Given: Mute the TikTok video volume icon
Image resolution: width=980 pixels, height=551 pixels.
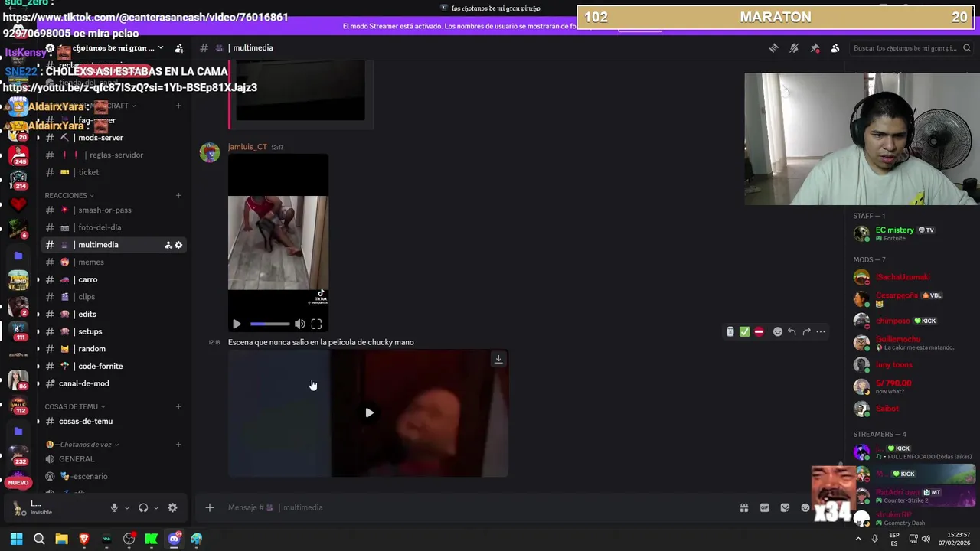Looking at the screenshot, I should point(300,324).
